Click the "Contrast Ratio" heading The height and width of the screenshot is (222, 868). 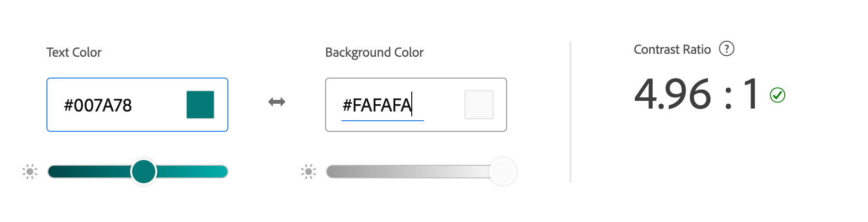672,49
